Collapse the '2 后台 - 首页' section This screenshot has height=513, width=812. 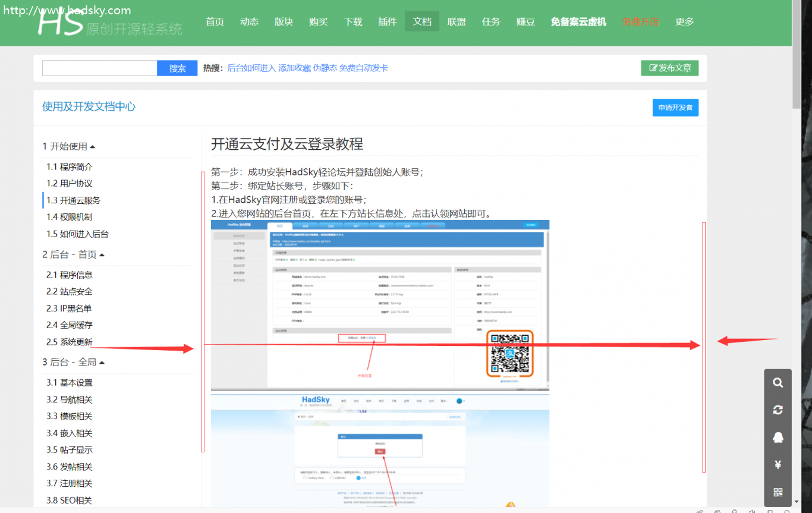click(x=73, y=254)
